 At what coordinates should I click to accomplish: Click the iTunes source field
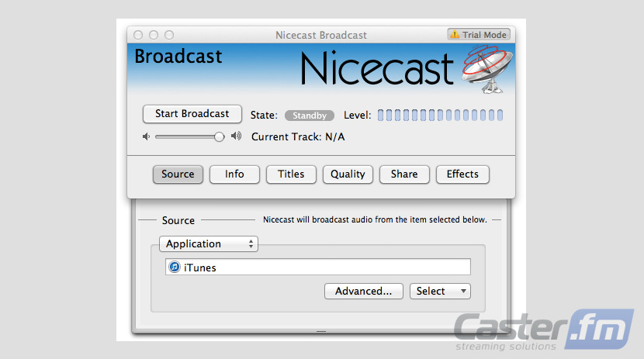[x=318, y=267]
